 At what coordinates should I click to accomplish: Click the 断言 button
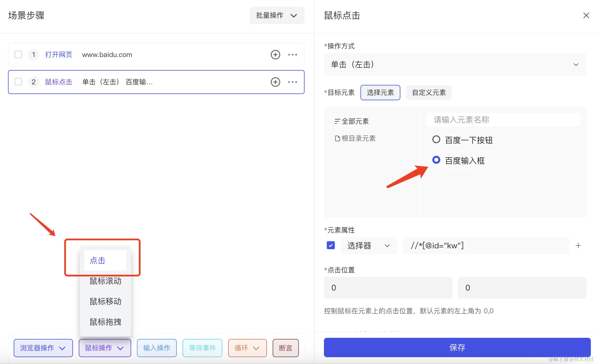click(x=285, y=348)
